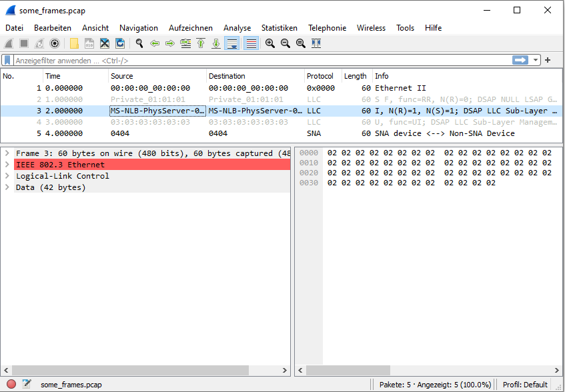Open the Statistiken menu
Viewport: 565px width, 392px height.
[x=279, y=28]
